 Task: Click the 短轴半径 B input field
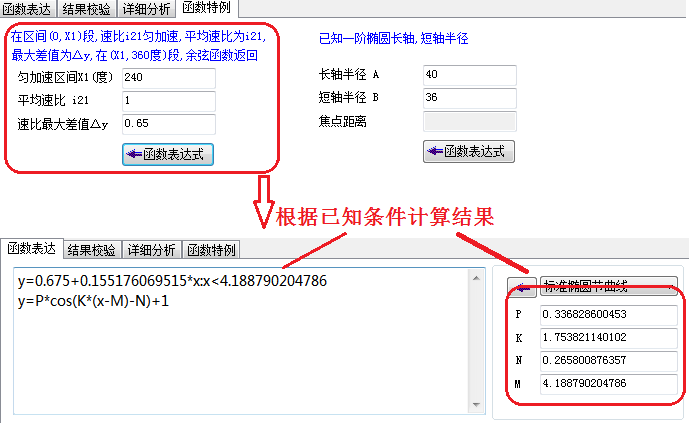tap(468, 98)
